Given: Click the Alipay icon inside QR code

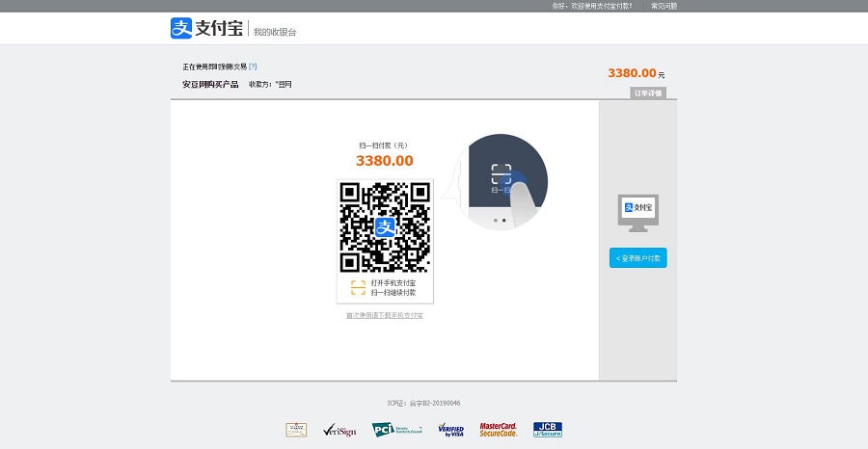Looking at the screenshot, I should (x=385, y=227).
